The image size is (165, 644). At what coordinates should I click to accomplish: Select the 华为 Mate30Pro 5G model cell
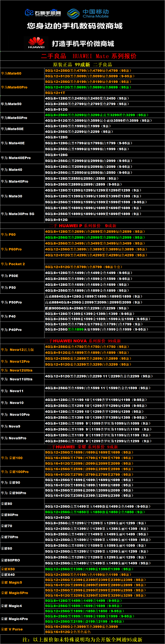coord(22,214)
